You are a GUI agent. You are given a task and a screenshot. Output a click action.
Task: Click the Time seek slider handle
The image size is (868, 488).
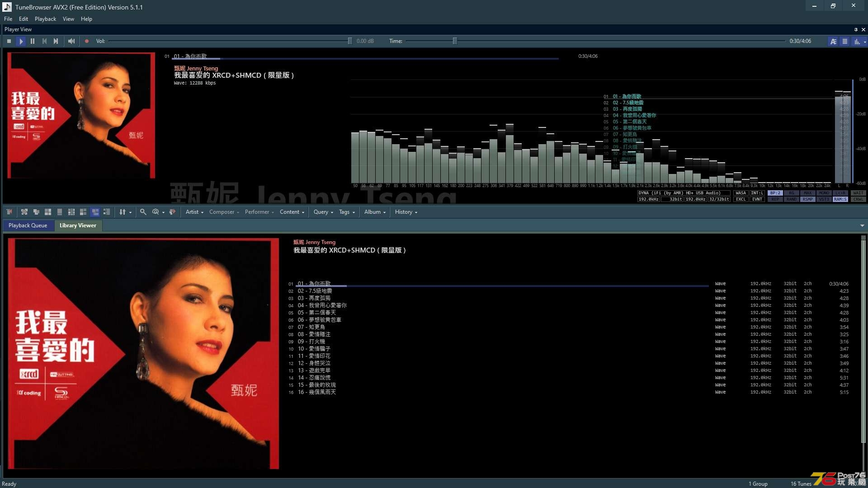coord(455,41)
